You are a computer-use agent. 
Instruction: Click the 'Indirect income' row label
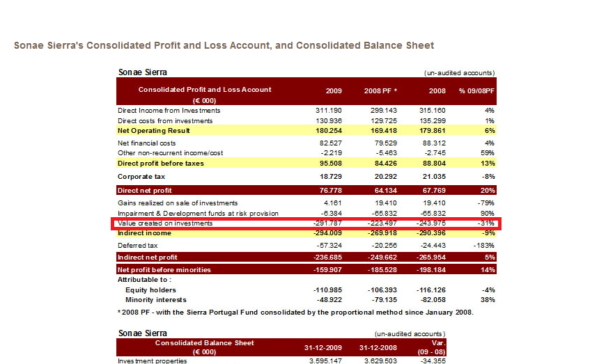pyautogui.click(x=144, y=232)
